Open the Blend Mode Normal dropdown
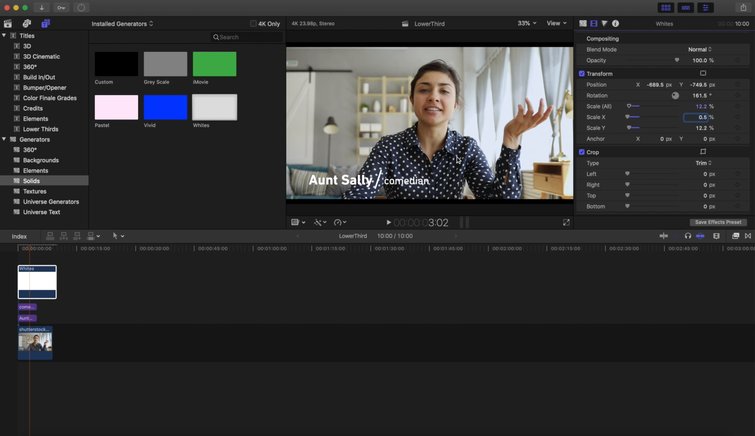The image size is (755, 436). (x=700, y=49)
